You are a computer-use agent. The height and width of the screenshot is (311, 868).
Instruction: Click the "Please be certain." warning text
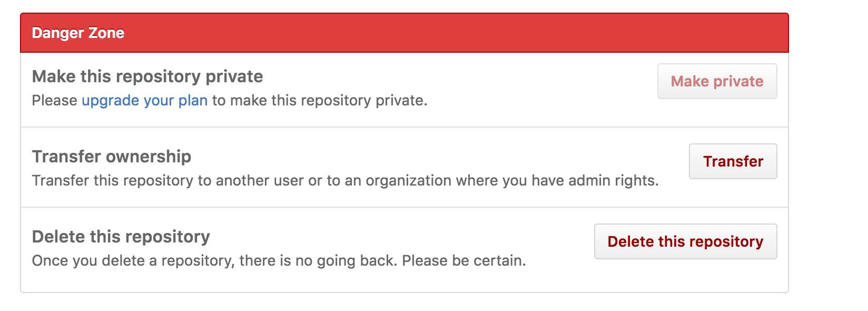coord(463,260)
